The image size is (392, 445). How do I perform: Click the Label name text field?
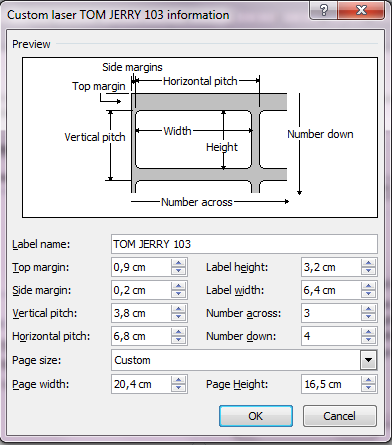coord(244,244)
